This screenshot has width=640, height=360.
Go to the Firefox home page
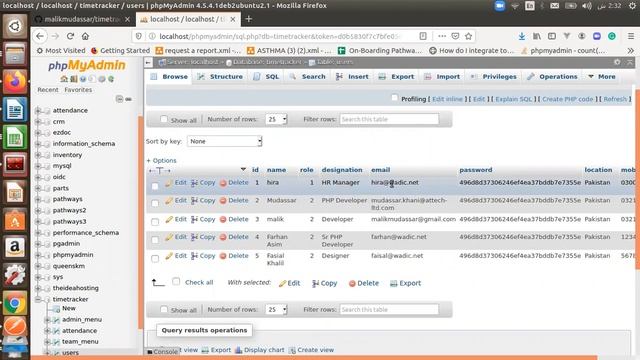(x=85, y=36)
